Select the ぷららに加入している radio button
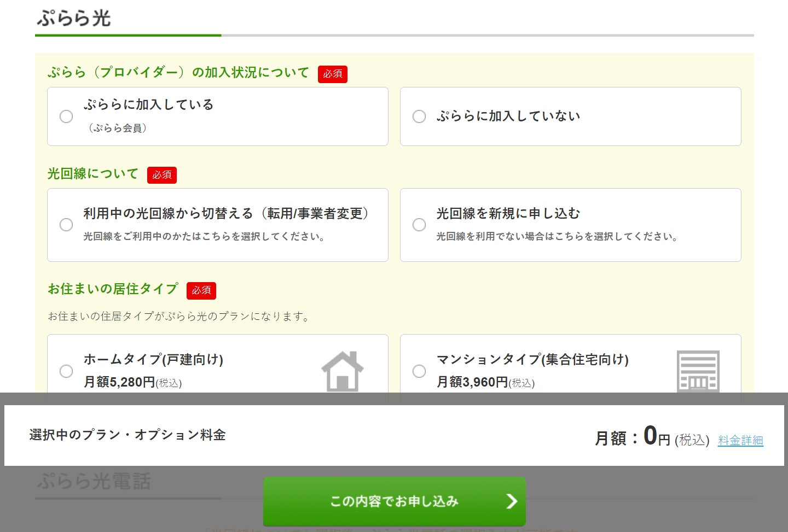 (x=66, y=116)
